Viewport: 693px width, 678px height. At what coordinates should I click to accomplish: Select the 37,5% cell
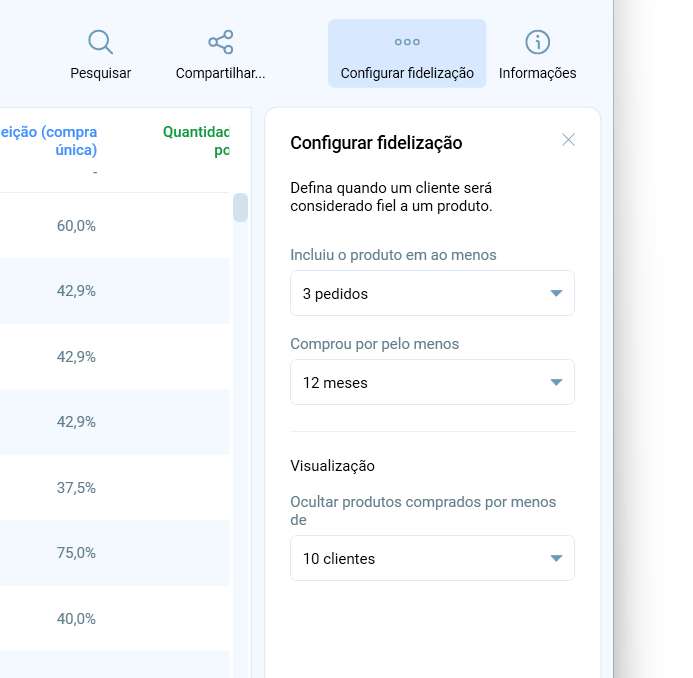(76, 488)
